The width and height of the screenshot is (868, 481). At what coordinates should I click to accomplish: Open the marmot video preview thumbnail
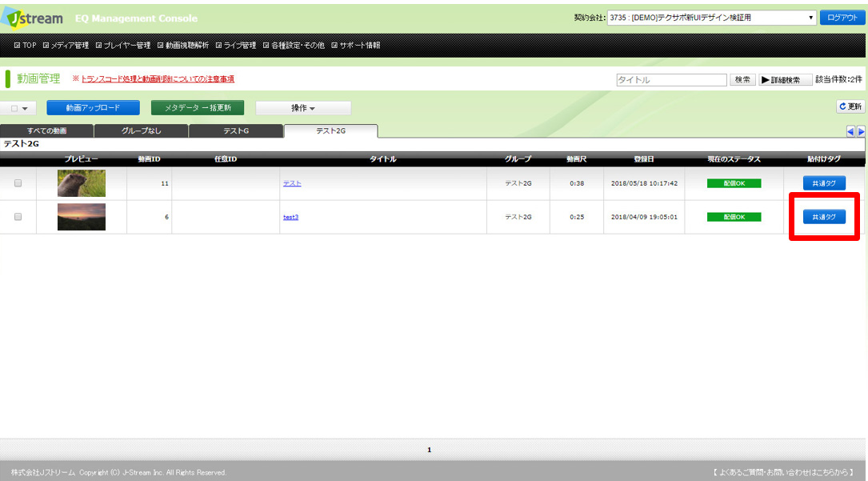[81, 183]
